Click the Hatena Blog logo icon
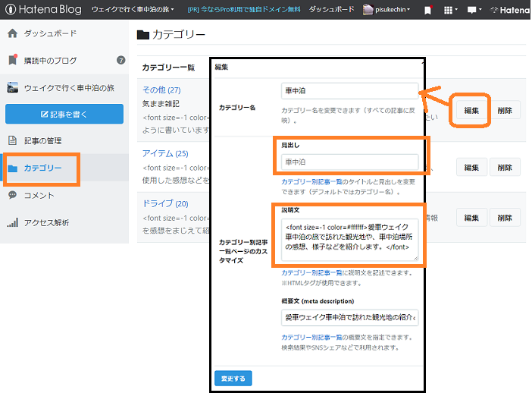 pyautogui.click(x=11, y=10)
